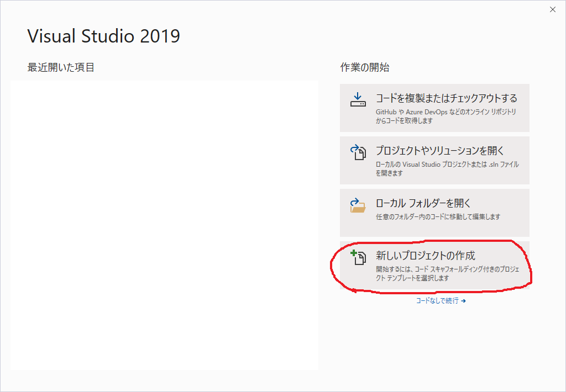The height and width of the screenshot is (392, 566).
Task: Close the Visual Studio 2019 start window
Action: (x=552, y=9)
